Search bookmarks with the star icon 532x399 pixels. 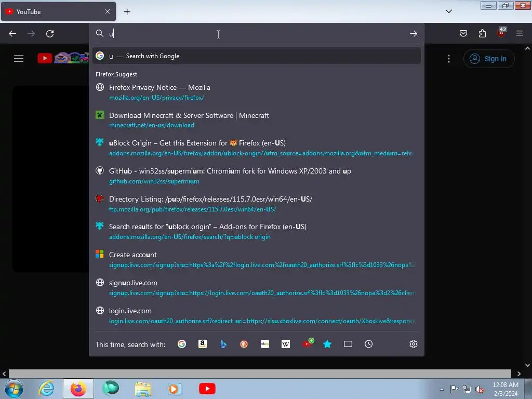327,344
